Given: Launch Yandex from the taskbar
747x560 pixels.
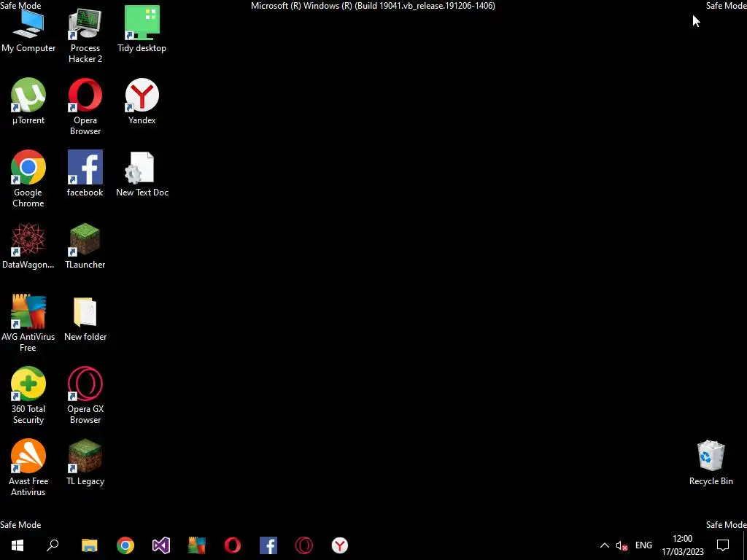Looking at the screenshot, I should [x=340, y=545].
